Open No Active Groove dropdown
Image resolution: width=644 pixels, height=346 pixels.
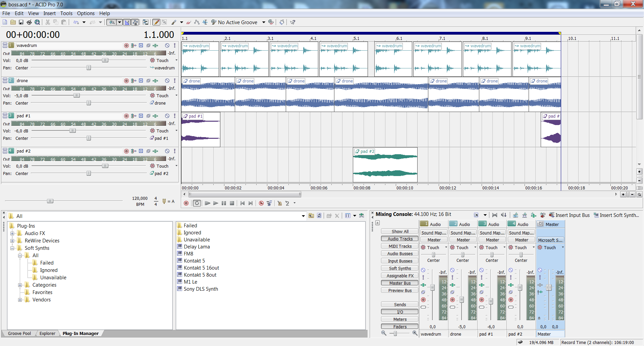point(264,22)
